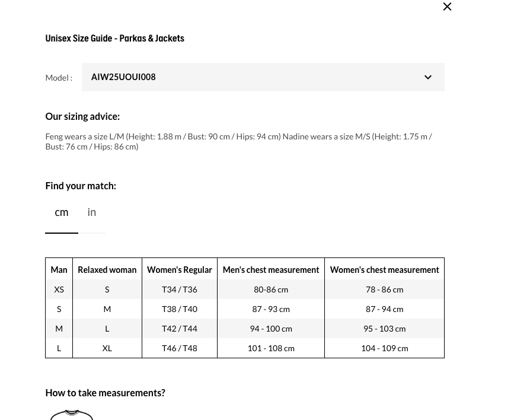Click the 80-86 cm chest cell
This screenshot has height=420, width=514.
pyautogui.click(x=271, y=289)
